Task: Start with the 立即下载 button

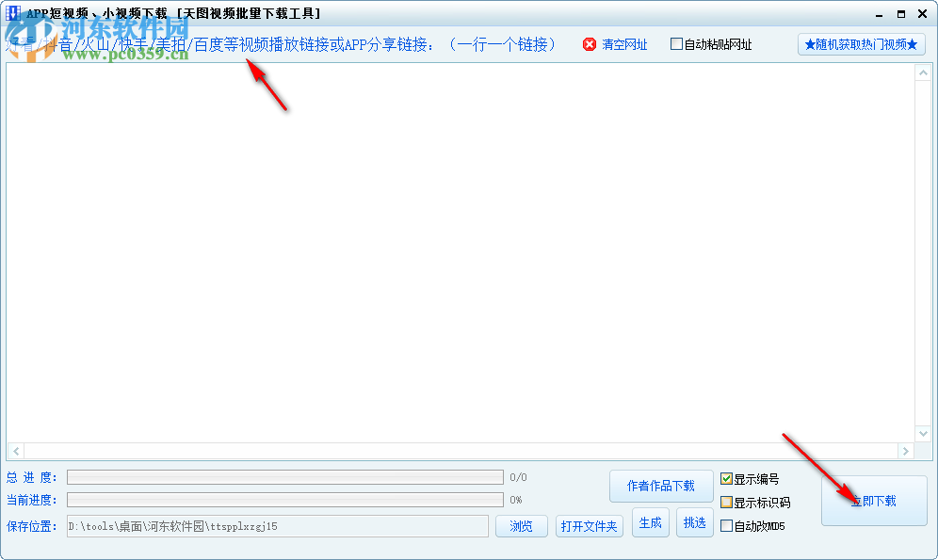Action: pos(874,501)
